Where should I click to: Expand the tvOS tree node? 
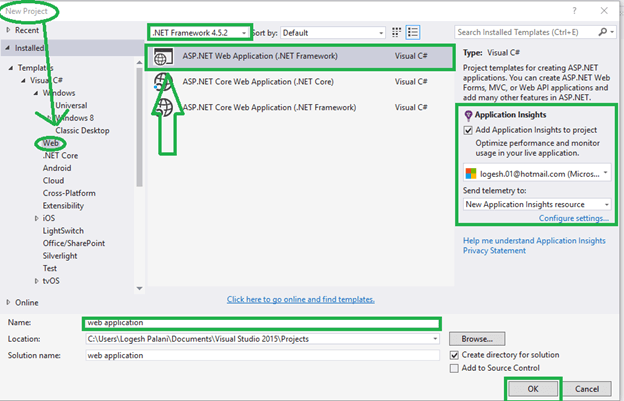click(36, 281)
